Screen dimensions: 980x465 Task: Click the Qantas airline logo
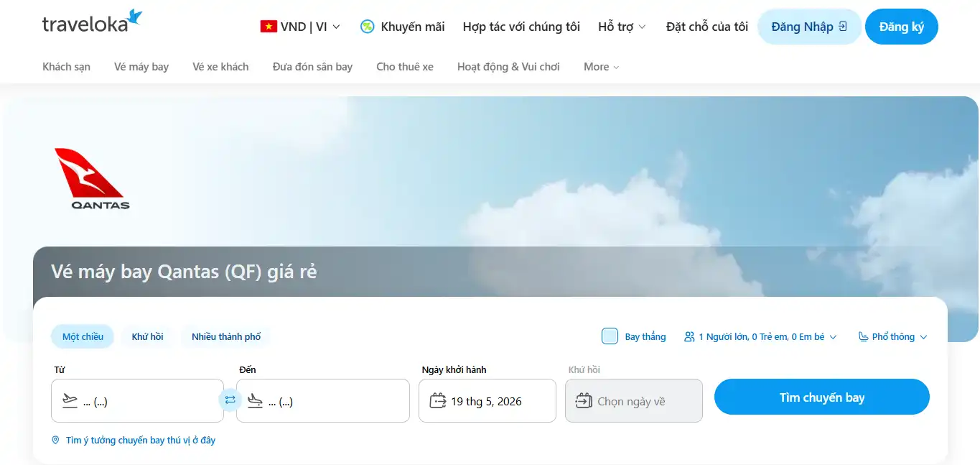click(x=92, y=178)
